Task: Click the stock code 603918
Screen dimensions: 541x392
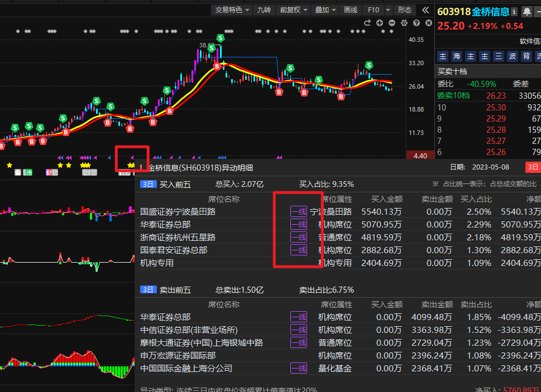Action: 454,12
